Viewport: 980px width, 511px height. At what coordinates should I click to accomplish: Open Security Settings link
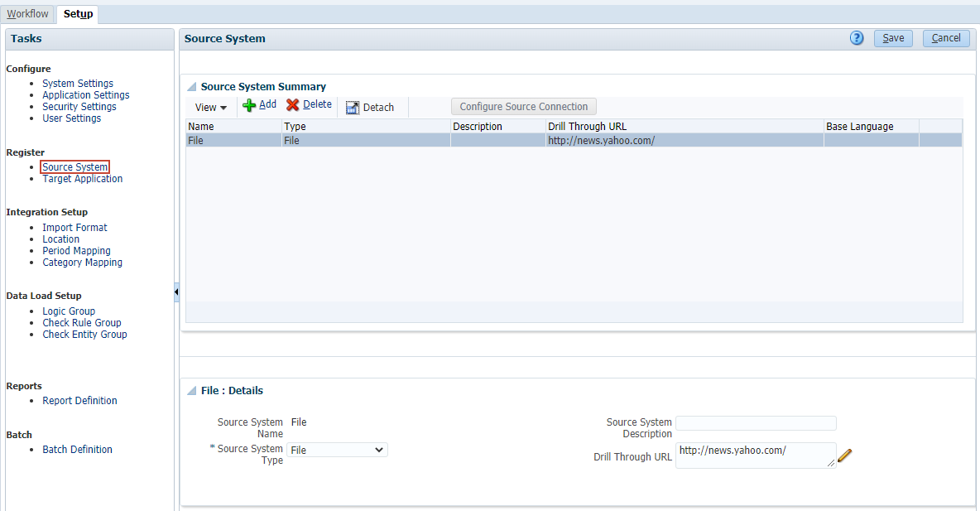coord(79,106)
